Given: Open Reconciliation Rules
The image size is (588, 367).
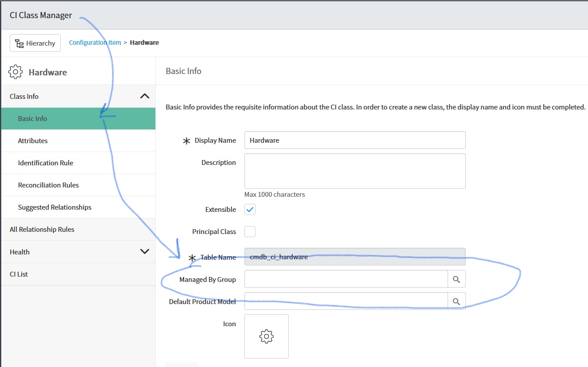Looking at the screenshot, I should pyautogui.click(x=48, y=185).
